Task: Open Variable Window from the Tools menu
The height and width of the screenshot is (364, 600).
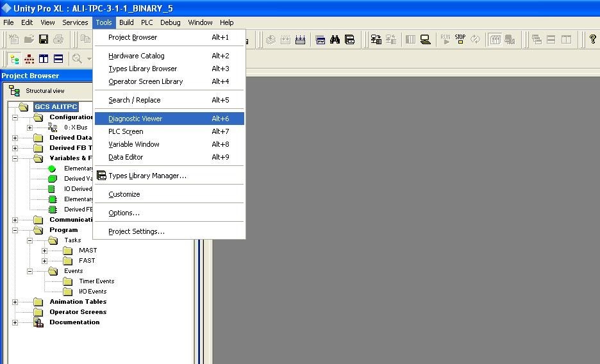Action: [169, 144]
